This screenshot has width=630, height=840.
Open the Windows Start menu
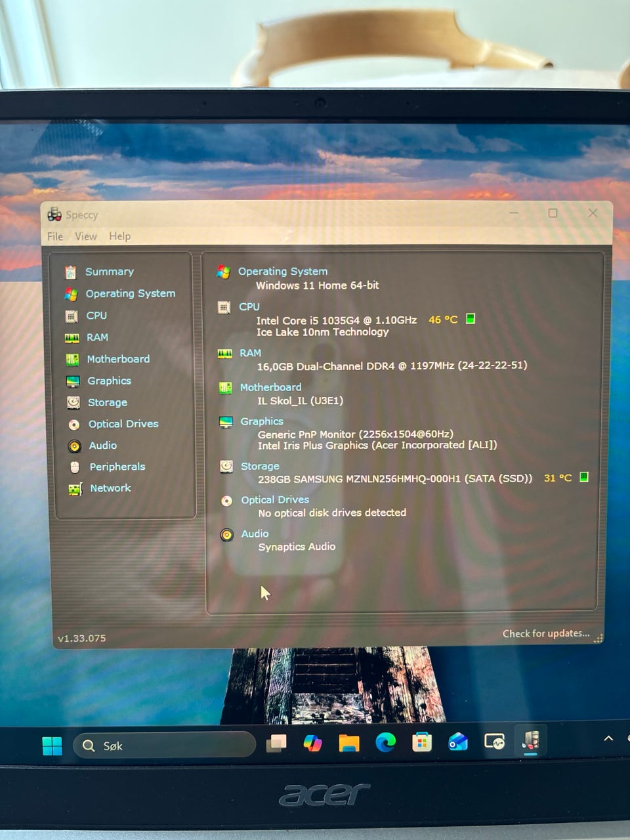coord(52,745)
